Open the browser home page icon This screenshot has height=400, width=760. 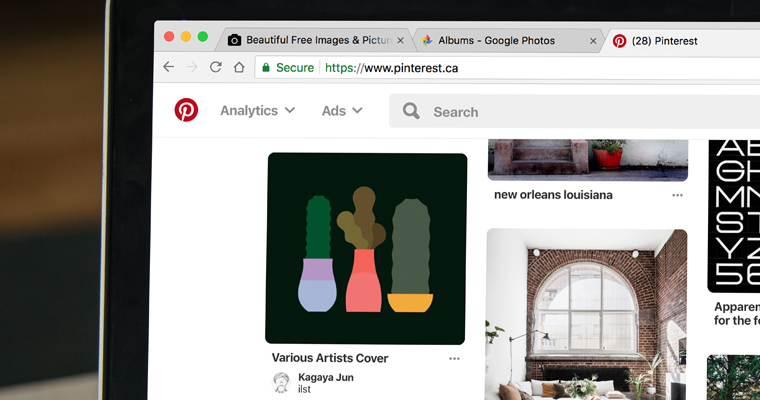(239, 67)
